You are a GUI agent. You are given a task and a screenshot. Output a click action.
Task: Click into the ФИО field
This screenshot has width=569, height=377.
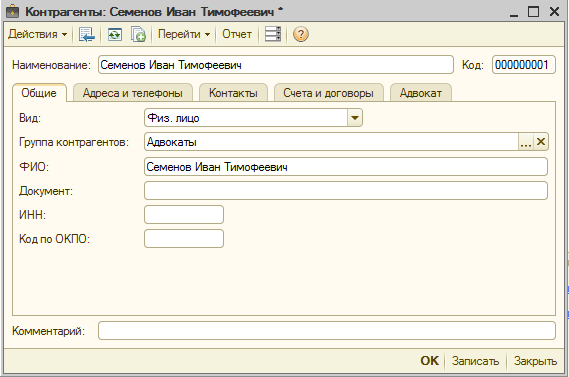[x=346, y=167]
